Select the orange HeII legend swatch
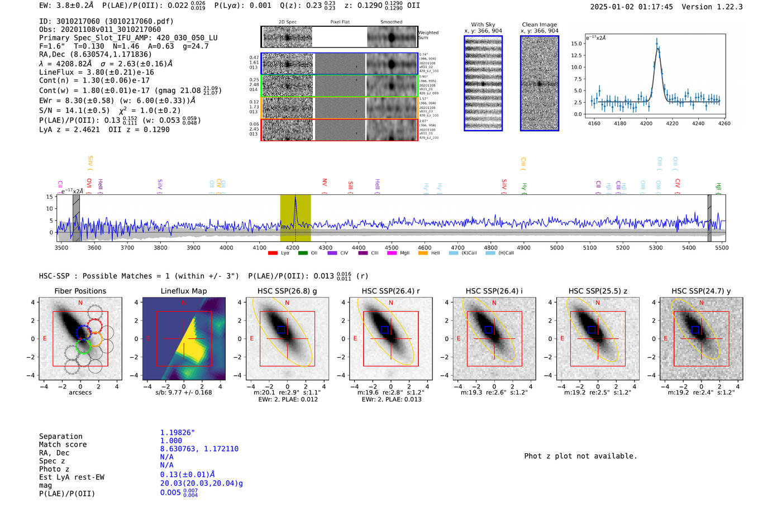 [x=423, y=253]
